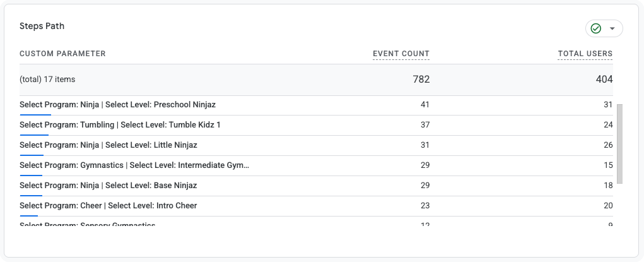Select the Base Ninjaz row
This screenshot has width=644, height=262.
pos(316,186)
